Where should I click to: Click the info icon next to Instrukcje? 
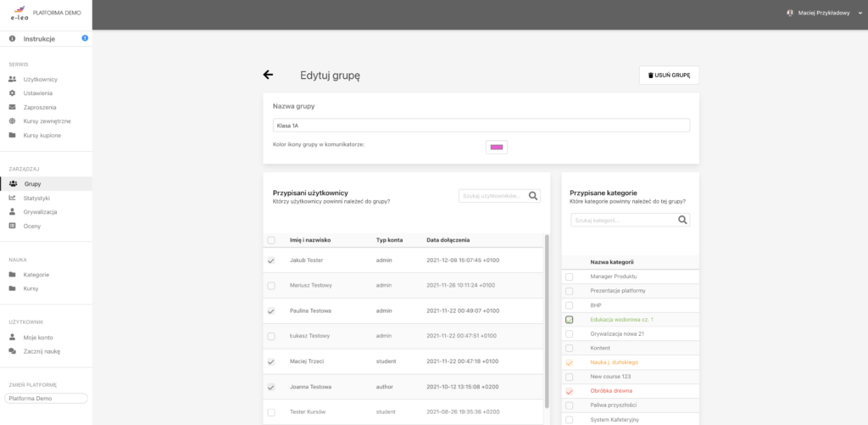point(12,39)
